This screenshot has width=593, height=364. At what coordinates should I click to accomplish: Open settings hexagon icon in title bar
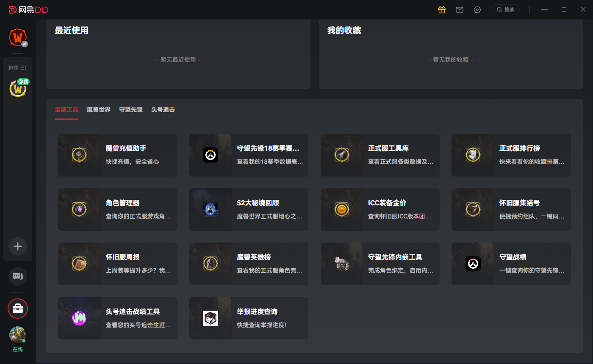tap(477, 10)
